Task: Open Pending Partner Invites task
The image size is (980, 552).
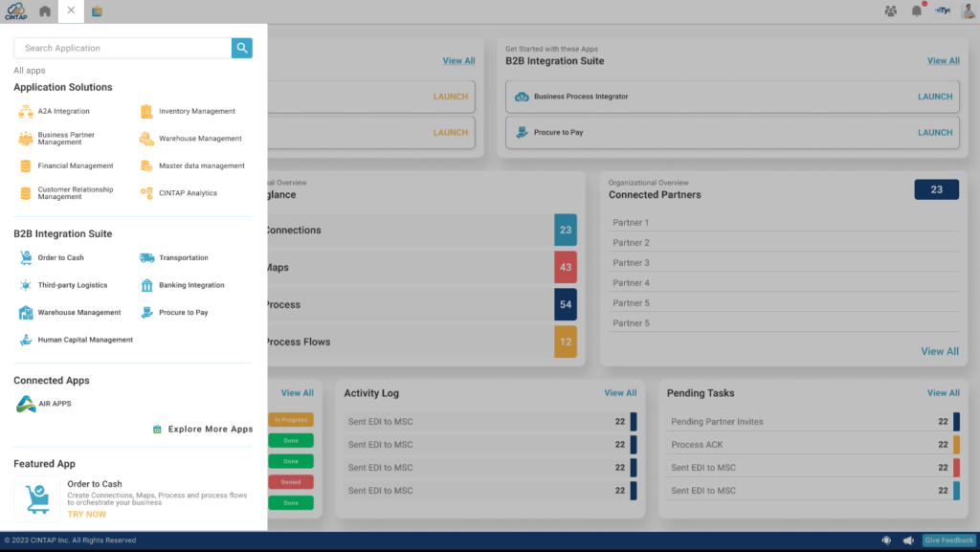Action: [x=813, y=422]
